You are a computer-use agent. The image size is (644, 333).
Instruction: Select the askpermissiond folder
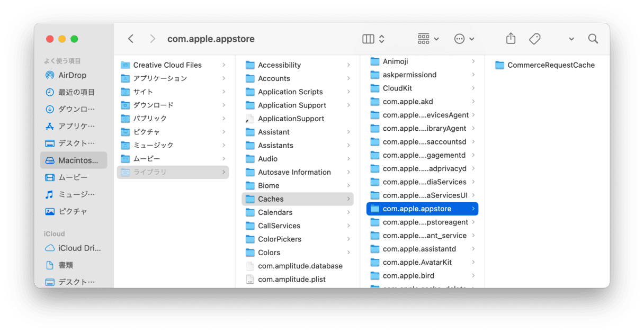tap(422, 75)
